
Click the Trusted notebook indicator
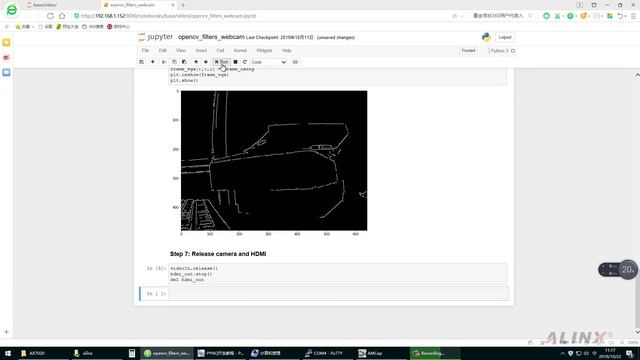[x=468, y=51]
